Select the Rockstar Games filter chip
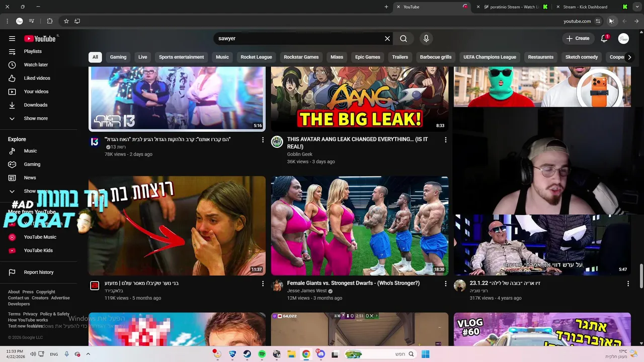 pyautogui.click(x=301, y=57)
